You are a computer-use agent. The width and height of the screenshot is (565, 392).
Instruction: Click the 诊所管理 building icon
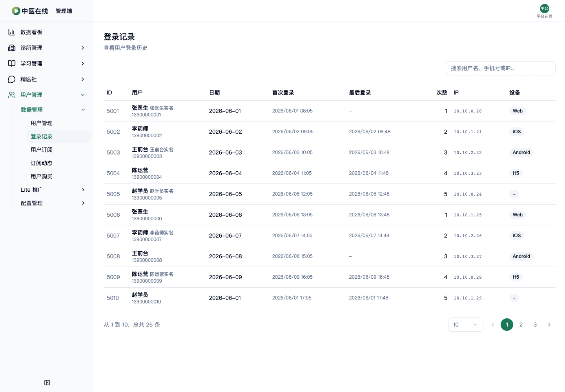pyautogui.click(x=12, y=48)
